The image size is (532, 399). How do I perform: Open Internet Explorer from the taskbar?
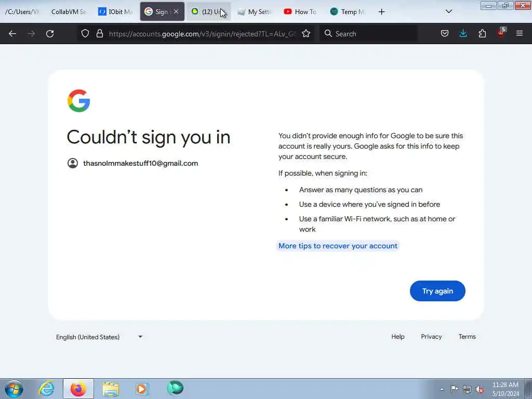click(46, 389)
